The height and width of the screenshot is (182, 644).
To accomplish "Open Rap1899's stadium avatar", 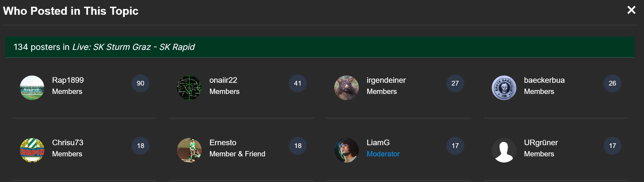I will click(x=32, y=88).
